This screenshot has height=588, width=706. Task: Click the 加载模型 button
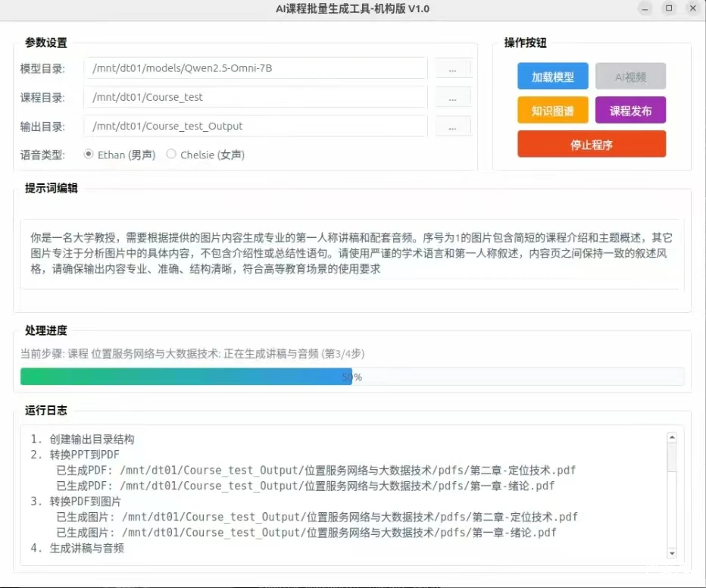552,76
